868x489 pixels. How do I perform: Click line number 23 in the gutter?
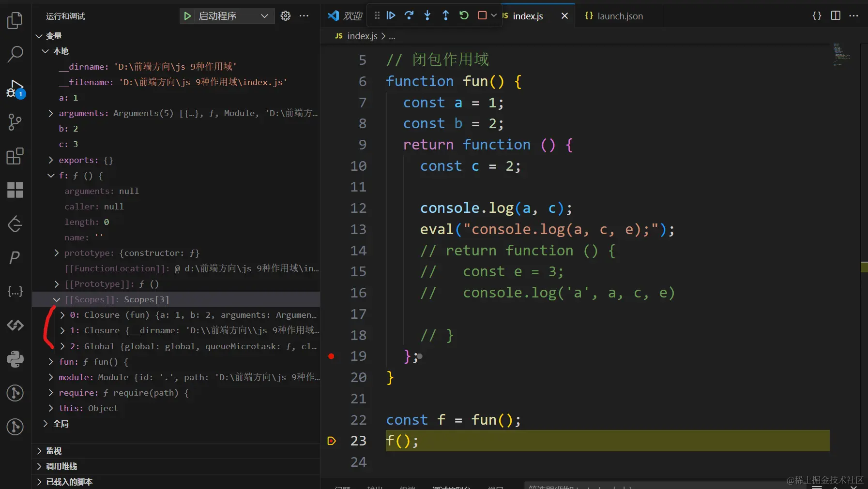pos(358,441)
